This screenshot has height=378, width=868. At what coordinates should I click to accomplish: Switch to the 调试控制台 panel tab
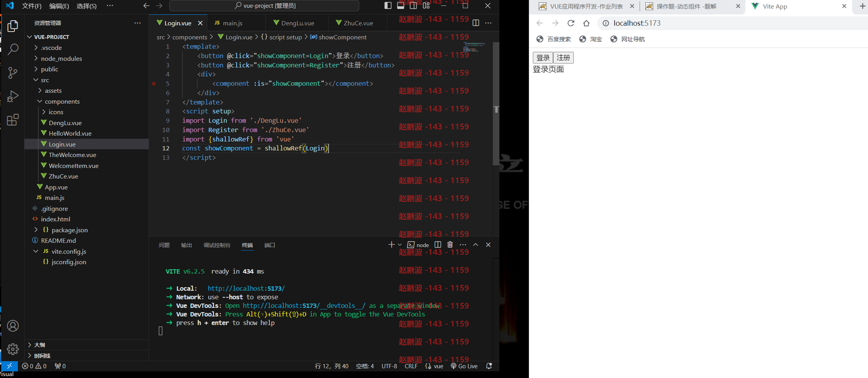(217, 245)
